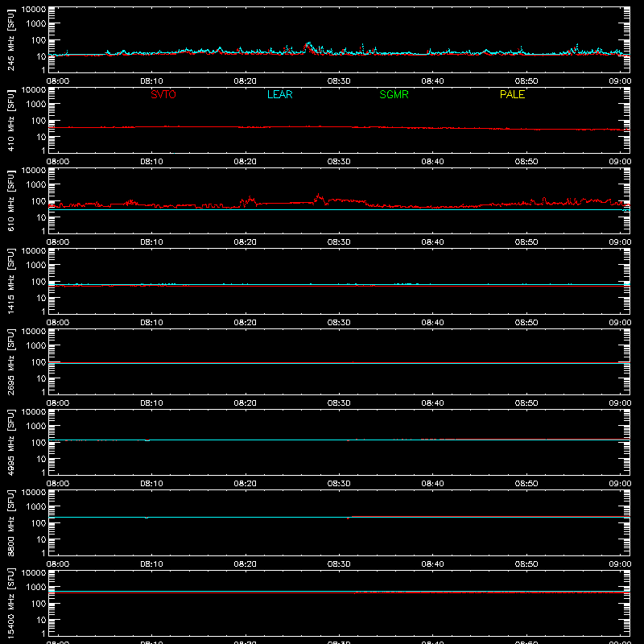This screenshot has width=644, height=644.
Task: Select the 245 MHz [SFU] axis title
Action: (x=10, y=40)
